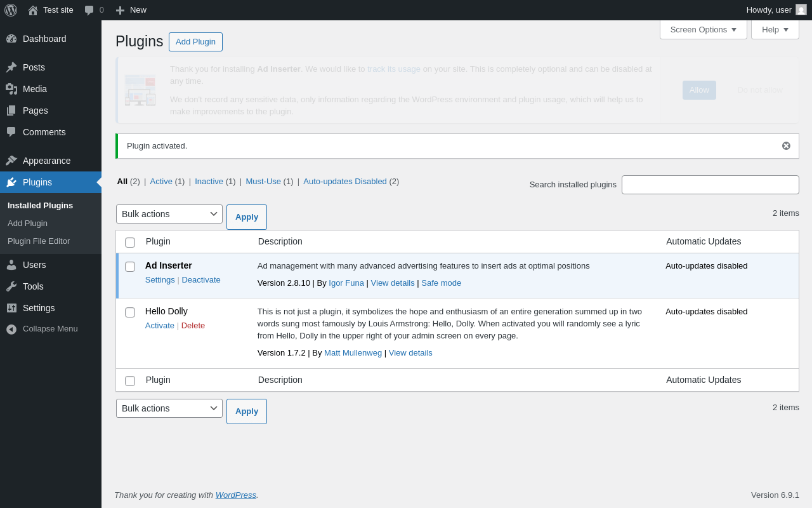Open the top Bulk actions dropdown
This screenshot has width=812, height=508.
pyautogui.click(x=169, y=214)
